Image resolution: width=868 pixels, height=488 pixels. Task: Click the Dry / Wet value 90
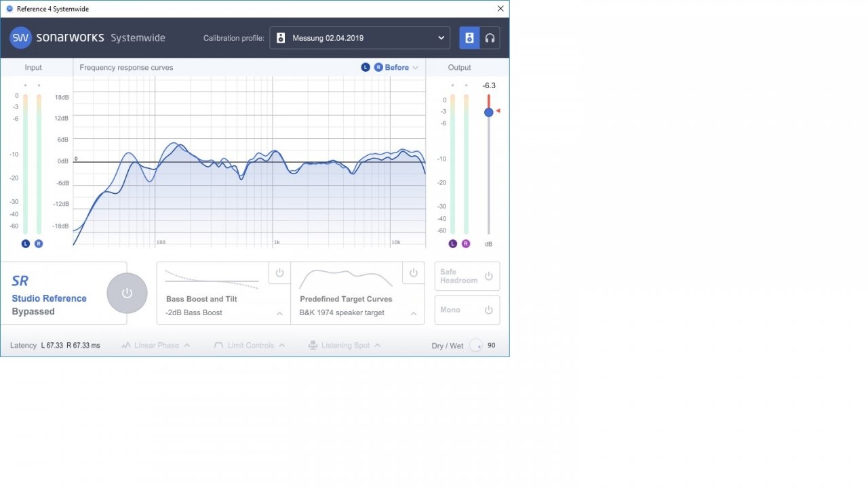[491, 346]
